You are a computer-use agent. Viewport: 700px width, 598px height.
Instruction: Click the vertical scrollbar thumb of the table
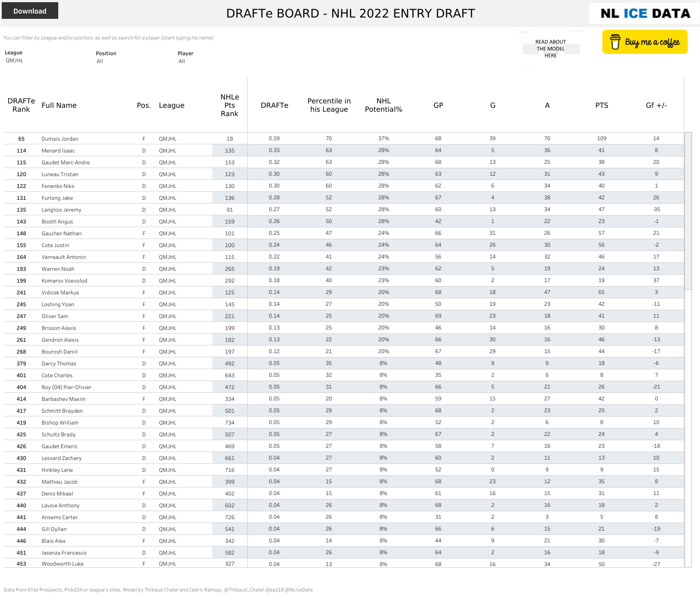coord(688,211)
